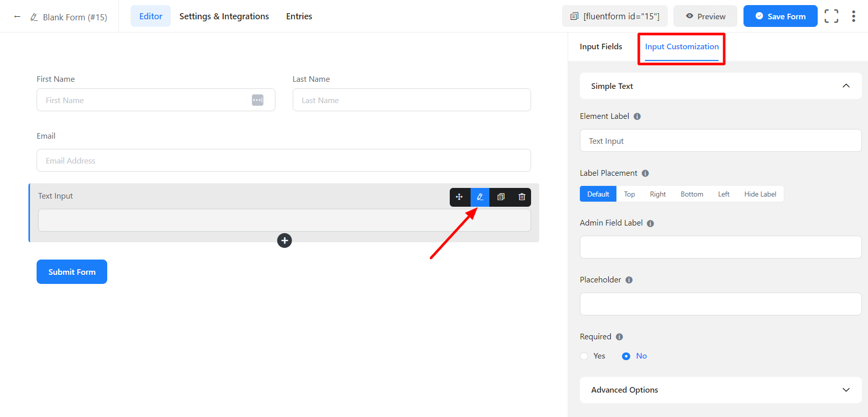The image size is (868, 417).
Task: Select No for the Required option
Action: click(626, 356)
